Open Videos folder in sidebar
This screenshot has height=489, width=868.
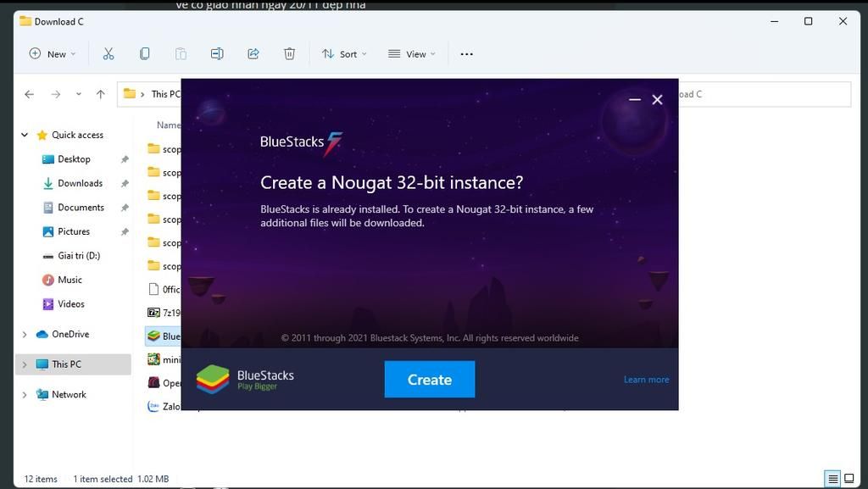click(x=71, y=304)
